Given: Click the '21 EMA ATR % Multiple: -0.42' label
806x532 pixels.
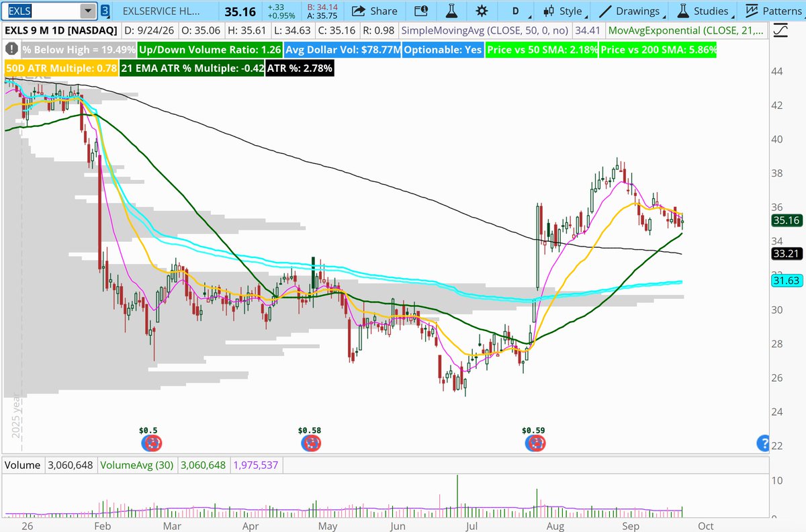Looking at the screenshot, I should click(x=192, y=68).
